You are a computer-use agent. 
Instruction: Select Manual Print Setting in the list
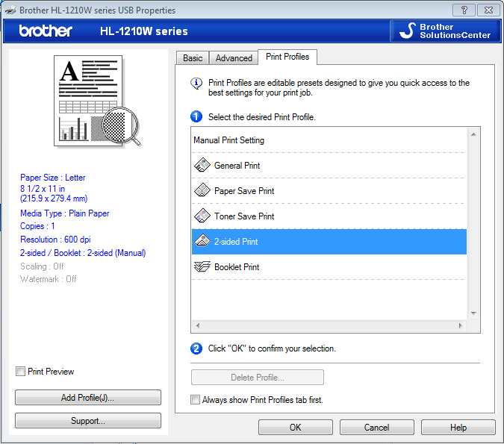point(229,140)
